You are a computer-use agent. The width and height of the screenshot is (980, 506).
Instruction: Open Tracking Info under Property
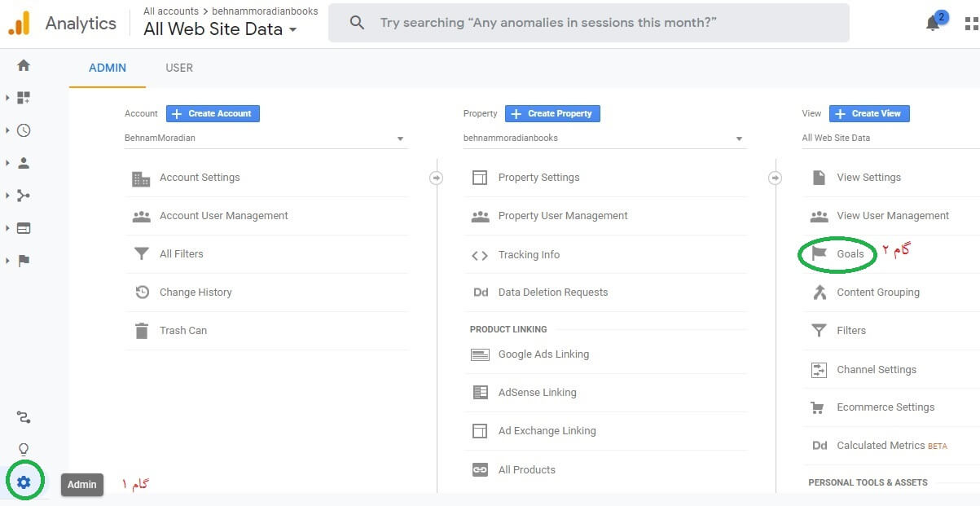[529, 255]
